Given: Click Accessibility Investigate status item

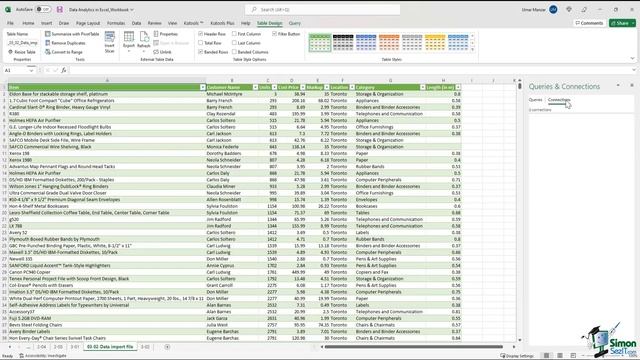Looking at the screenshot, I should 43,356.
